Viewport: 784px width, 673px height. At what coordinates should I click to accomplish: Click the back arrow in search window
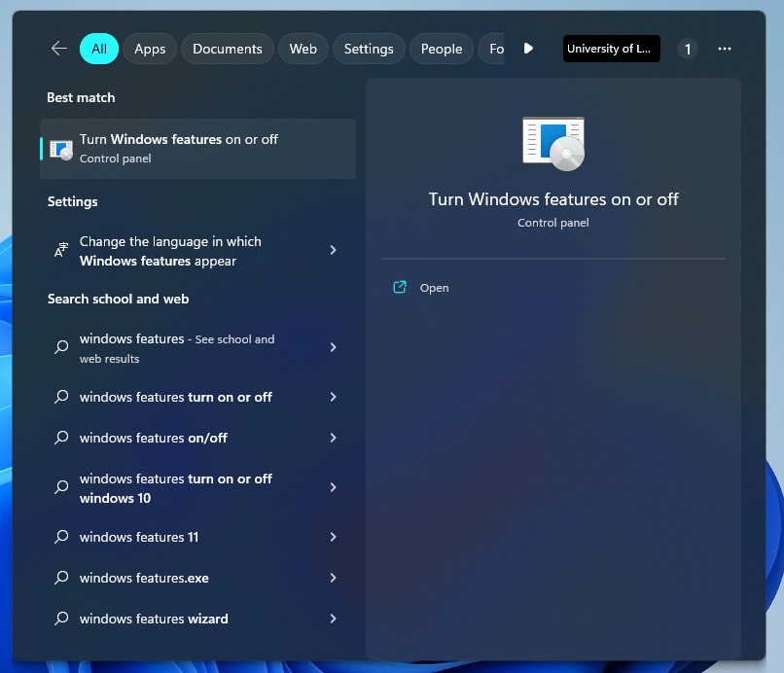pos(58,48)
